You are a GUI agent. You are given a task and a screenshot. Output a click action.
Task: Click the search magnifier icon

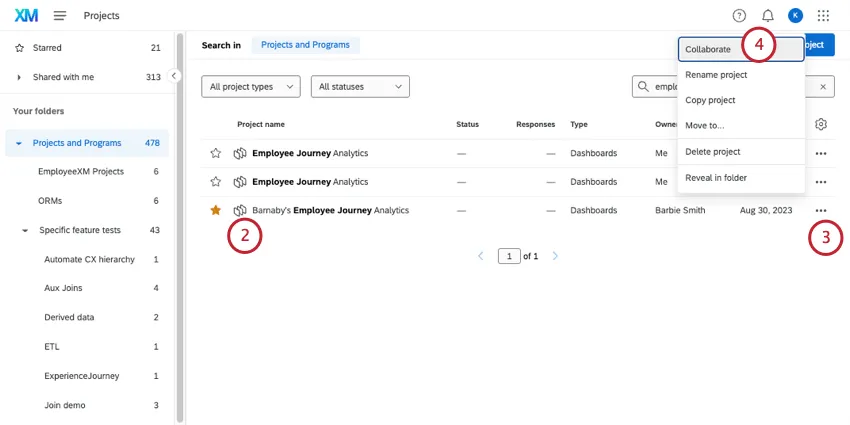644,87
